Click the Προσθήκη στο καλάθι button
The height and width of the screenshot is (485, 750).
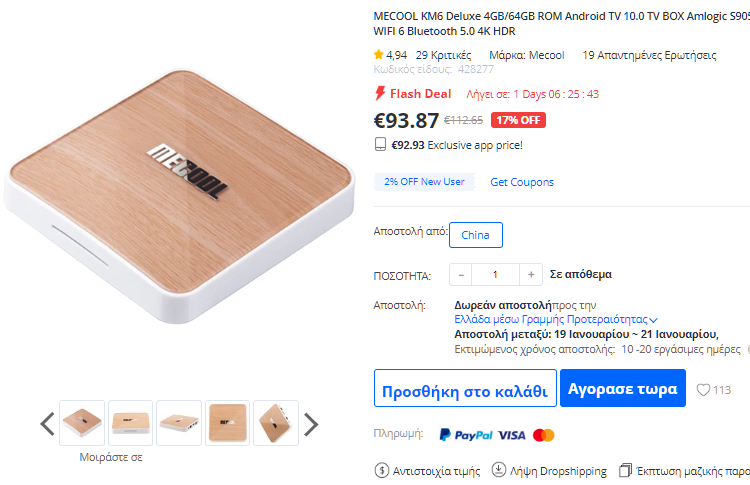pos(465,388)
